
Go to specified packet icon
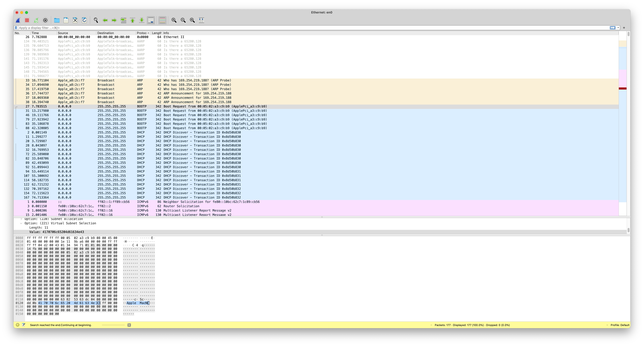[124, 20]
